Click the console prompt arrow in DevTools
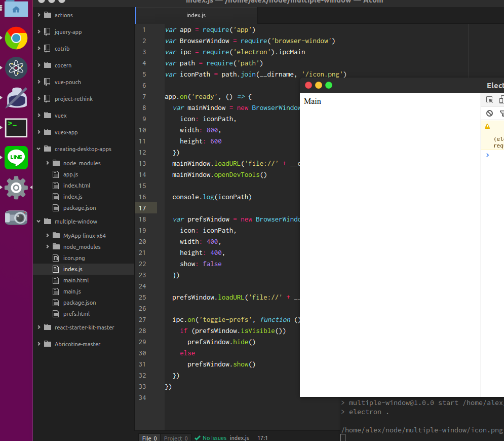This screenshot has height=441, width=504. click(x=488, y=155)
